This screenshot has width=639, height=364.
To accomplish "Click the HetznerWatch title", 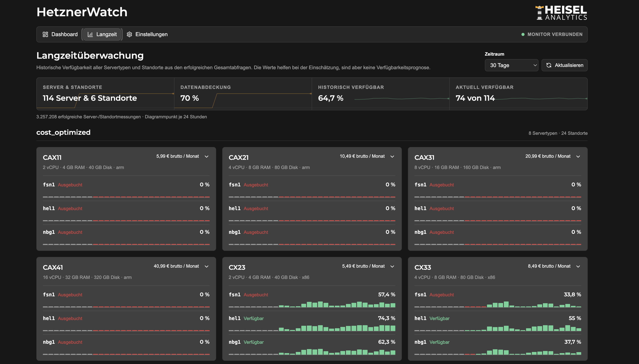I will pyautogui.click(x=82, y=12).
